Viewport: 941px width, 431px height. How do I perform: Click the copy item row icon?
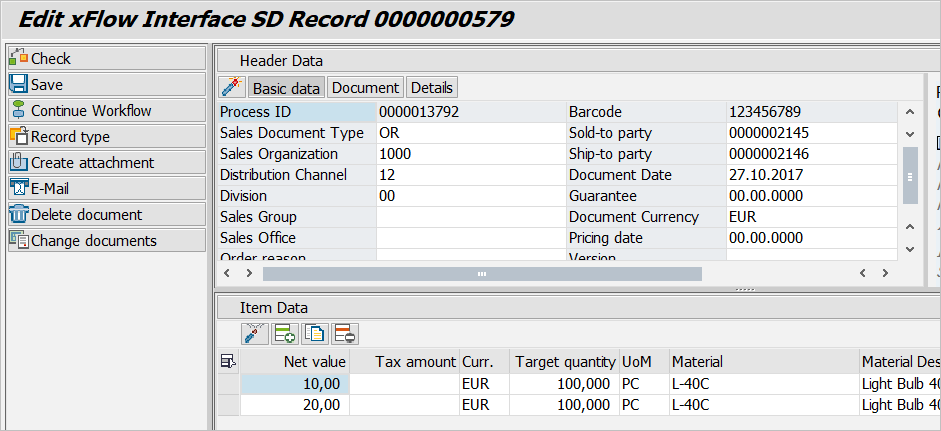coord(315,334)
